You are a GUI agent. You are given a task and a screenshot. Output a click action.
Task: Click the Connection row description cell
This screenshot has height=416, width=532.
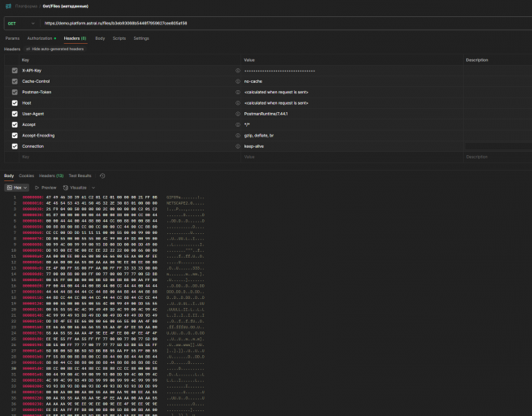click(498, 146)
